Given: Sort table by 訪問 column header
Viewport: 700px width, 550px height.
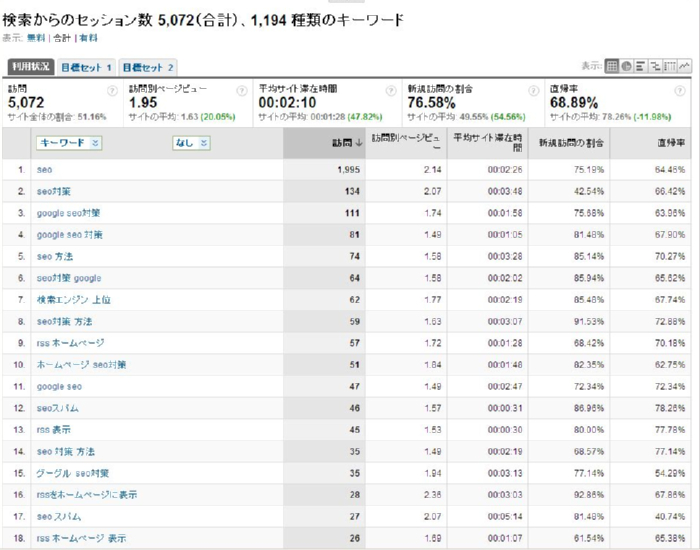Looking at the screenshot, I should click(x=324, y=143).
